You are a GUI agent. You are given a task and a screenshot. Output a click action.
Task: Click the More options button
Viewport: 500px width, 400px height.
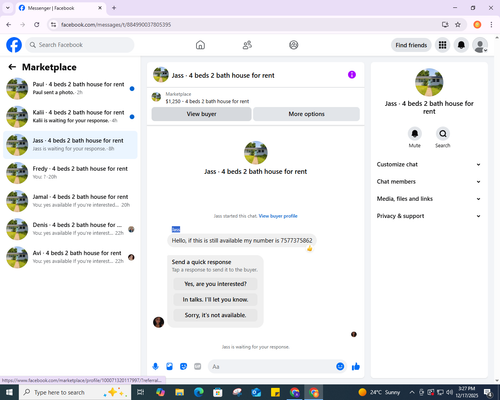[306, 114]
